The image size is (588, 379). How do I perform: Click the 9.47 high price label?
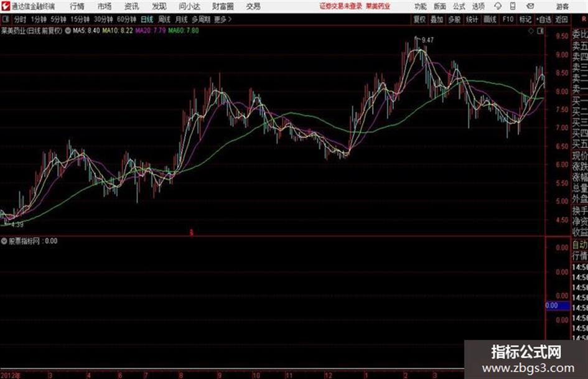427,40
